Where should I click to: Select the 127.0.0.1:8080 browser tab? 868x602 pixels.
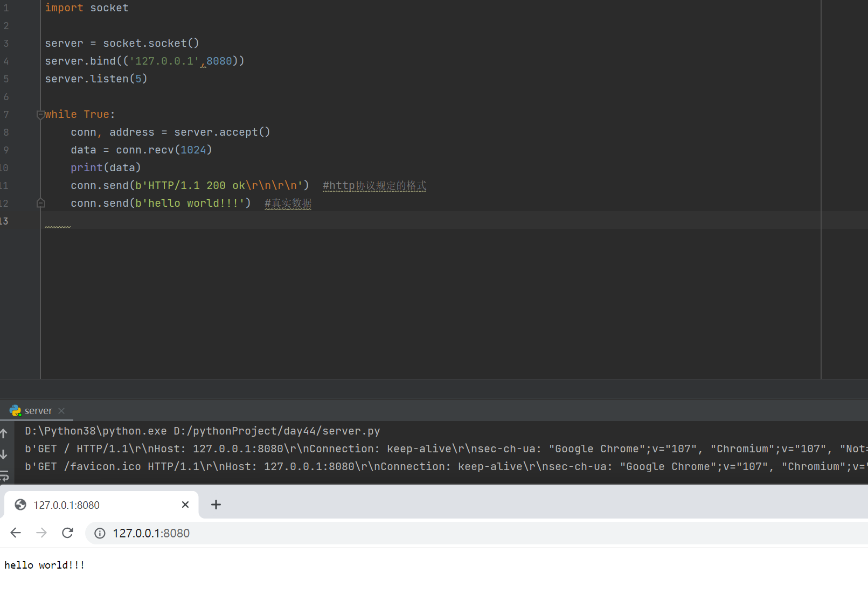[x=101, y=505]
